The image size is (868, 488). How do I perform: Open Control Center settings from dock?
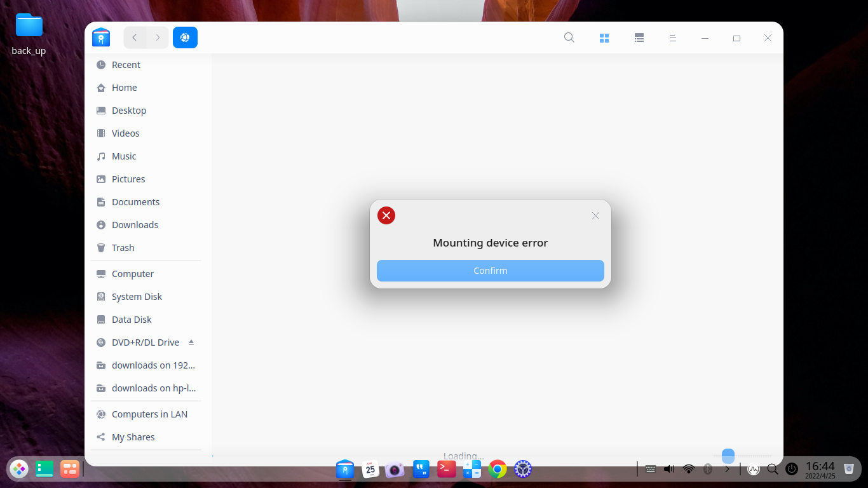point(523,470)
